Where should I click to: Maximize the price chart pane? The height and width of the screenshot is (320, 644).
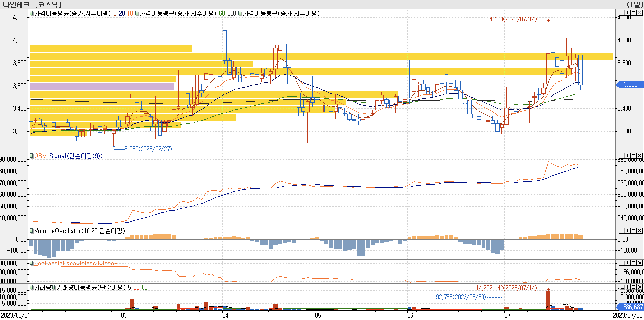634,12
